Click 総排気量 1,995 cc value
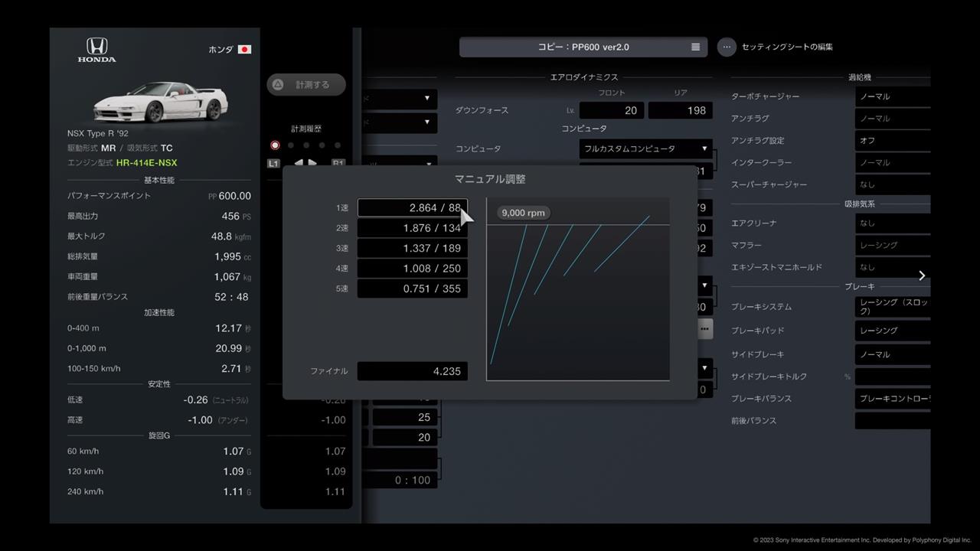This screenshot has width=980, height=551. point(232,257)
